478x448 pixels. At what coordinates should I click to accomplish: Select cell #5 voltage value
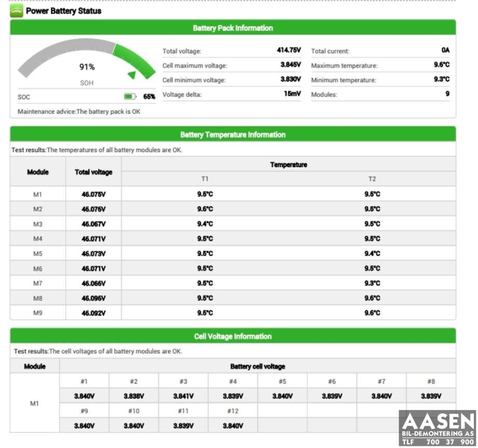pyautogui.click(x=282, y=396)
